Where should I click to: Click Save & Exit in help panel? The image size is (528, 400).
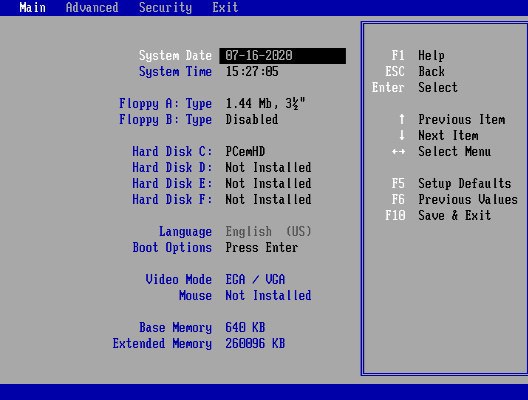click(455, 215)
